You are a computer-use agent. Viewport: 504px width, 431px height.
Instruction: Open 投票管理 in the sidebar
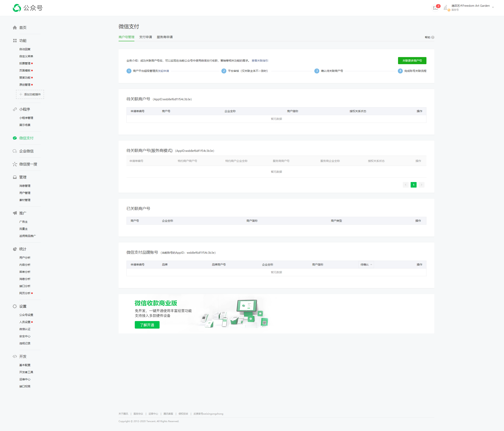[25, 63]
